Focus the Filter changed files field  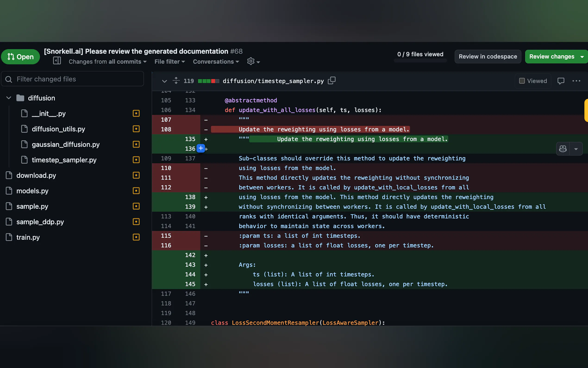click(x=73, y=79)
